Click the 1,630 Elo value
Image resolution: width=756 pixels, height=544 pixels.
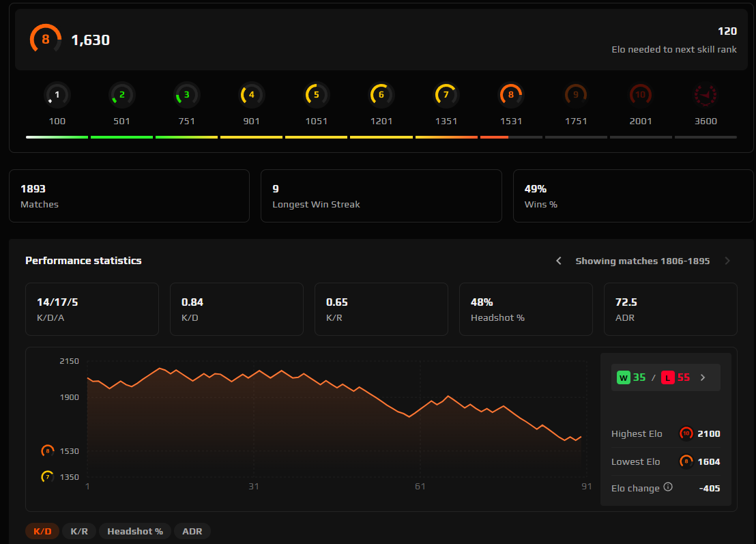(91, 40)
